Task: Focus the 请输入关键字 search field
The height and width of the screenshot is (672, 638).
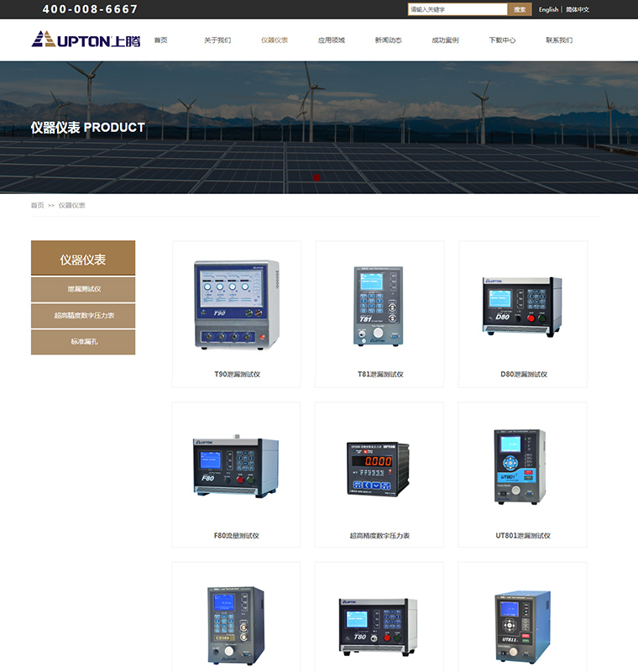Action: click(458, 9)
